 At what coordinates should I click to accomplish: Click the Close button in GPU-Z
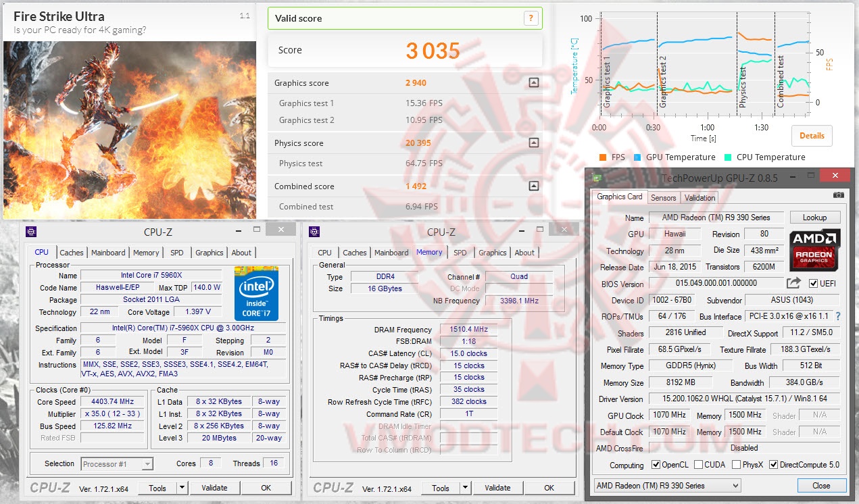click(821, 486)
